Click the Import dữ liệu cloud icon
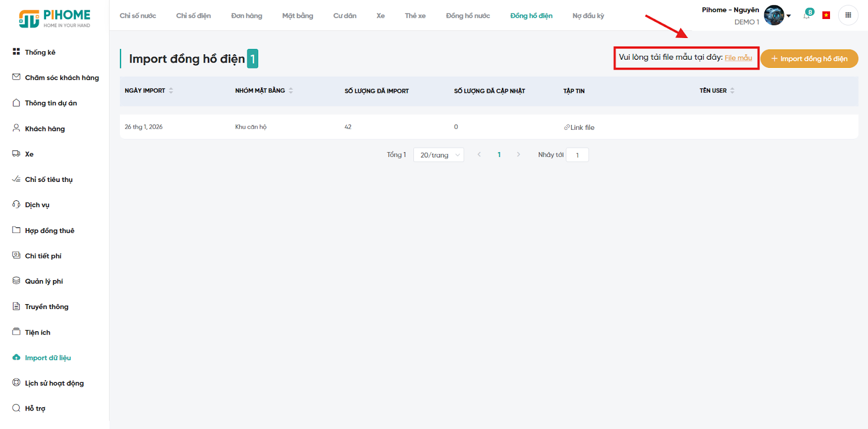 (16, 357)
